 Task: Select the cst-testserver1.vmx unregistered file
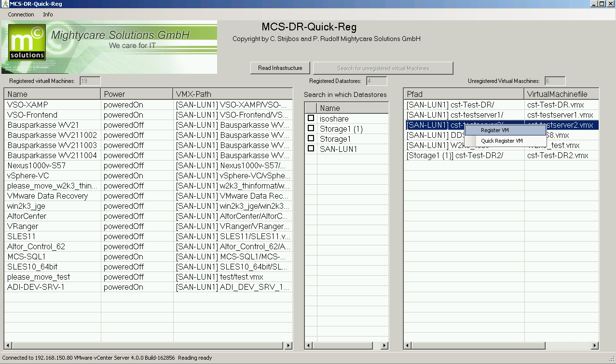point(561,115)
